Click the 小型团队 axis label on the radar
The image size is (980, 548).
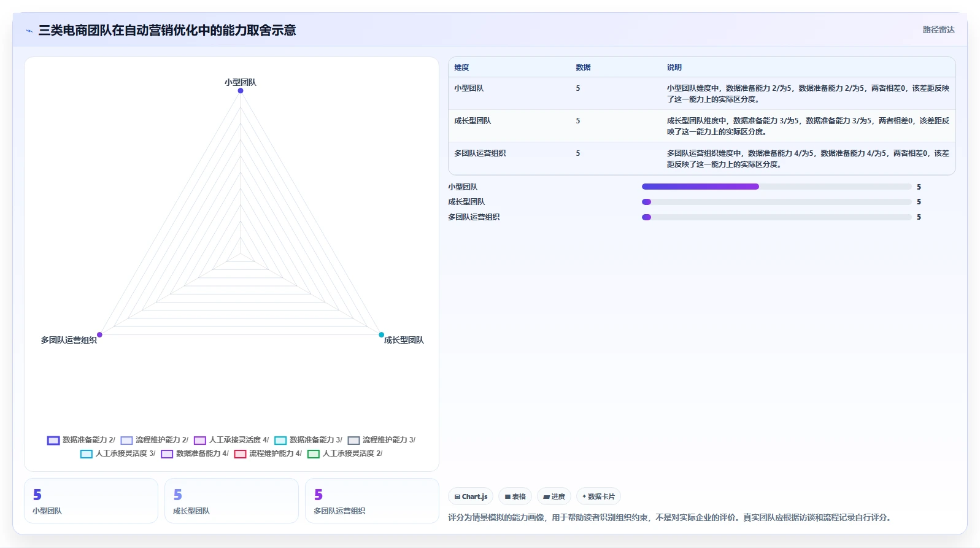241,82
